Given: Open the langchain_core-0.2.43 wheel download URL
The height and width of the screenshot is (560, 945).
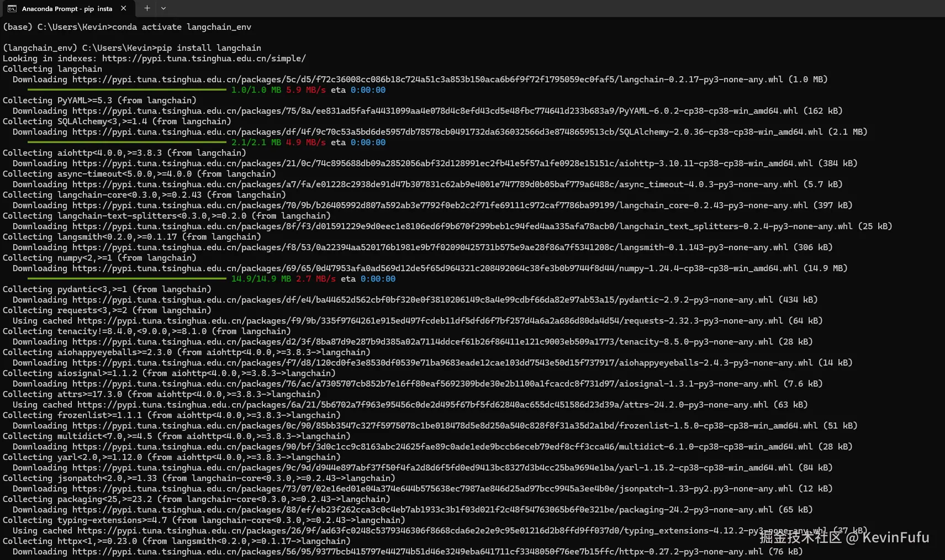Looking at the screenshot, I should [440, 205].
